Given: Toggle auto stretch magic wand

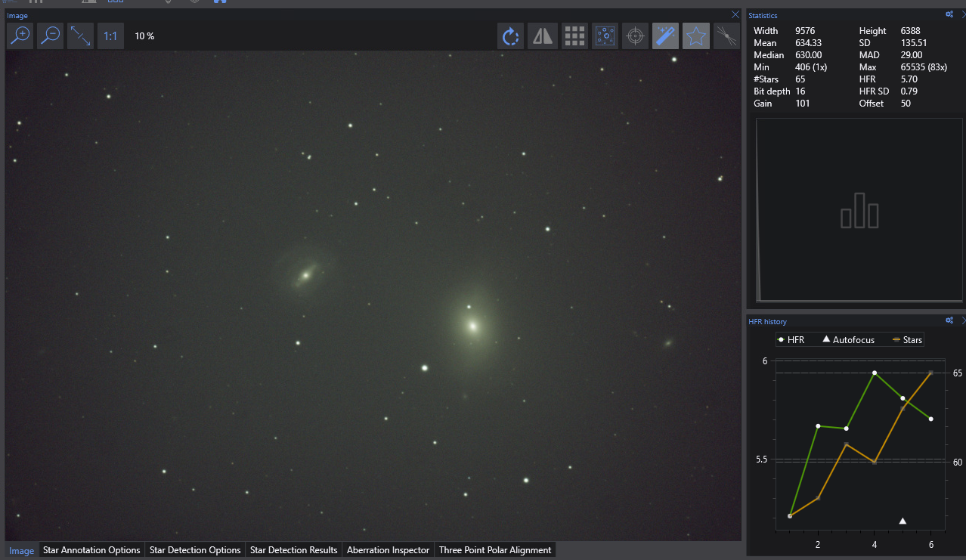Looking at the screenshot, I should coord(666,36).
